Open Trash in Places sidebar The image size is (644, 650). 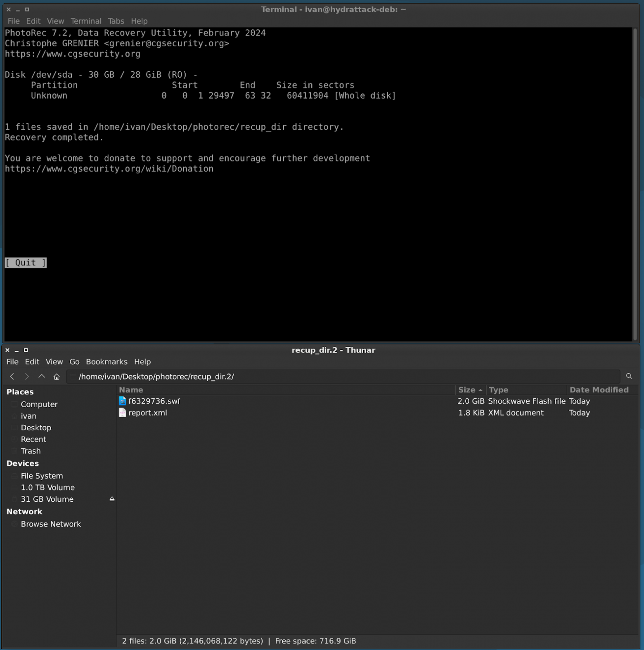point(31,451)
